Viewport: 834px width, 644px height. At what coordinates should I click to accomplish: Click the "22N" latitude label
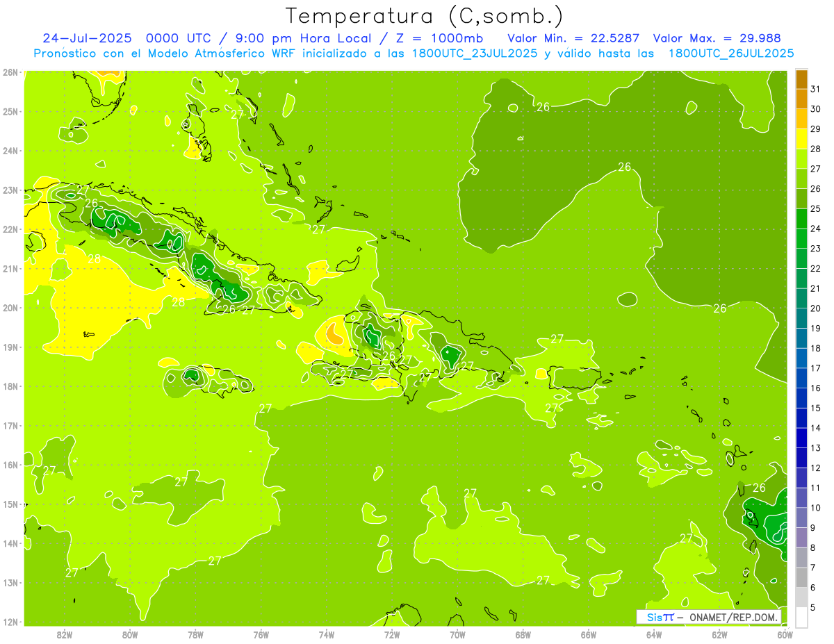pos(10,229)
